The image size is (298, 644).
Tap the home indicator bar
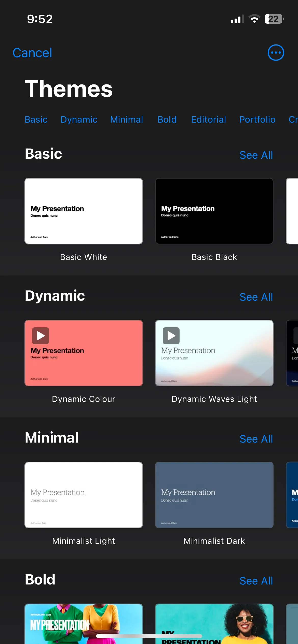(149, 636)
